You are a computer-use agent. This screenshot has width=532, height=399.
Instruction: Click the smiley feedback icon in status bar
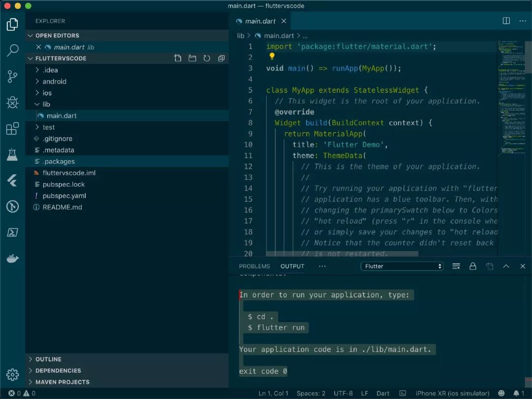tap(501, 393)
